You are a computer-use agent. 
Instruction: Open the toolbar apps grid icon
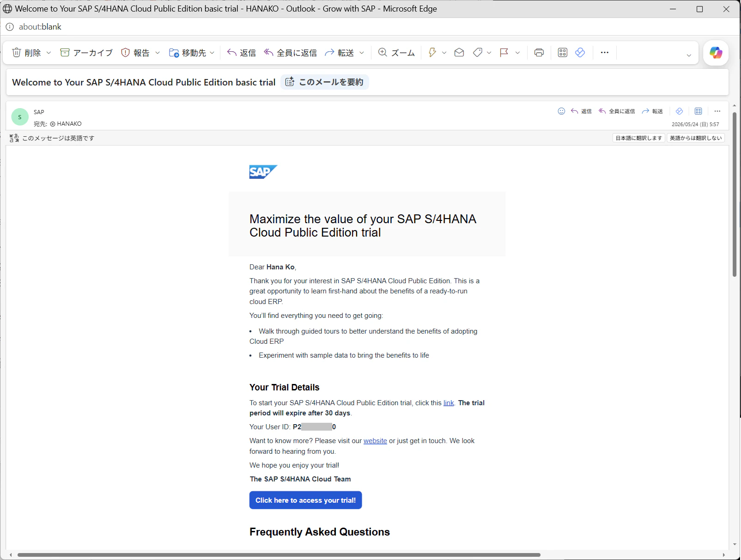click(x=563, y=53)
